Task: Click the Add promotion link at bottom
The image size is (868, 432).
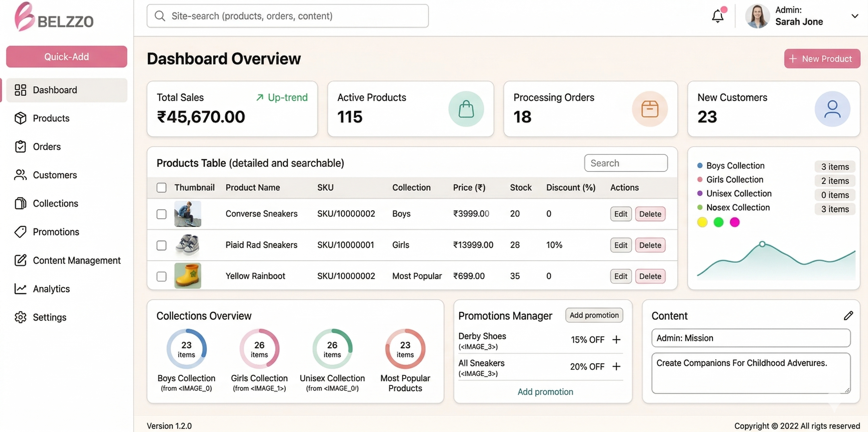Action: [x=545, y=392]
